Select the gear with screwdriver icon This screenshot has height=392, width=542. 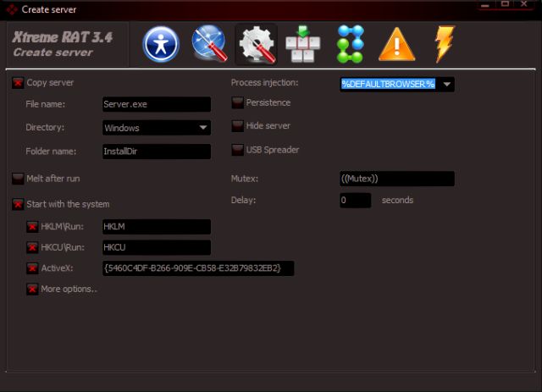pyautogui.click(x=257, y=45)
